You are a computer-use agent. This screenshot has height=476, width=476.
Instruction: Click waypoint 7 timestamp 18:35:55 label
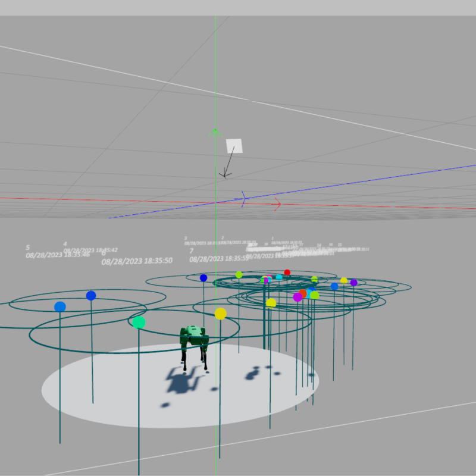(x=218, y=259)
